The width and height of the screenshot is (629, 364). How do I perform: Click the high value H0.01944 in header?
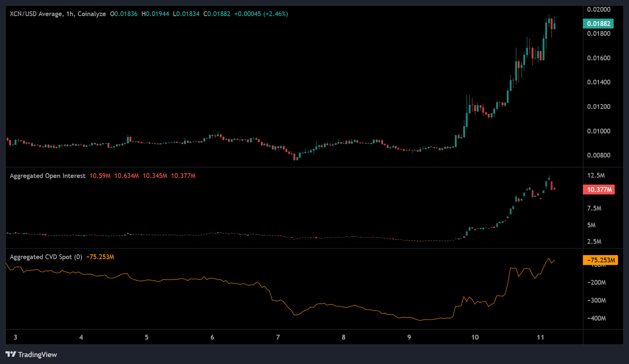[155, 14]
